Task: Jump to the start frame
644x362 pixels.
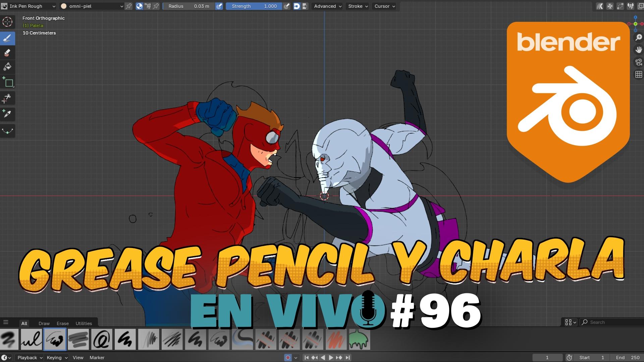Action: pyautogui.click(x=307, y=358)
